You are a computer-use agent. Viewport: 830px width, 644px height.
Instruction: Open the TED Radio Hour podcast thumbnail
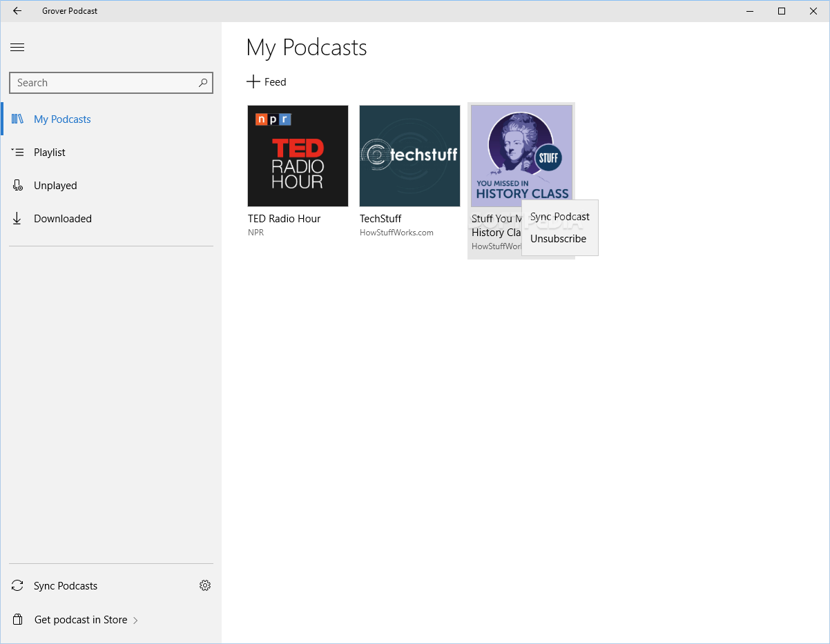pos(298,156)
